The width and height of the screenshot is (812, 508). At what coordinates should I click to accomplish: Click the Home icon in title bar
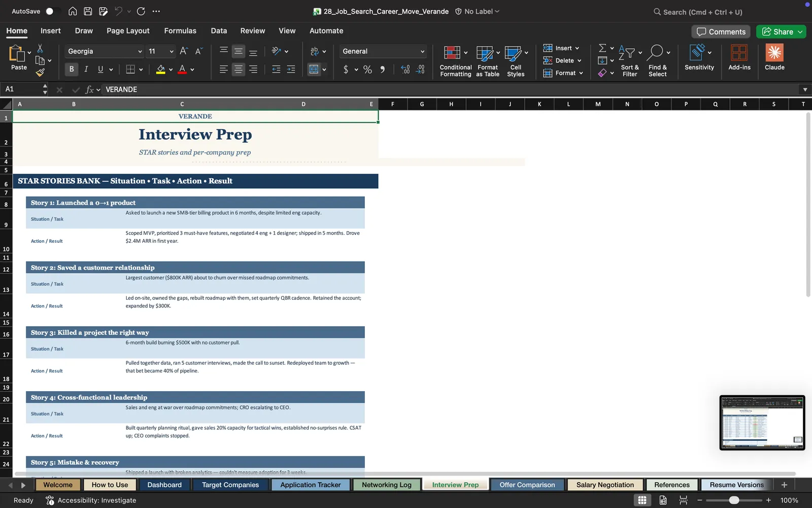point(73,11)
